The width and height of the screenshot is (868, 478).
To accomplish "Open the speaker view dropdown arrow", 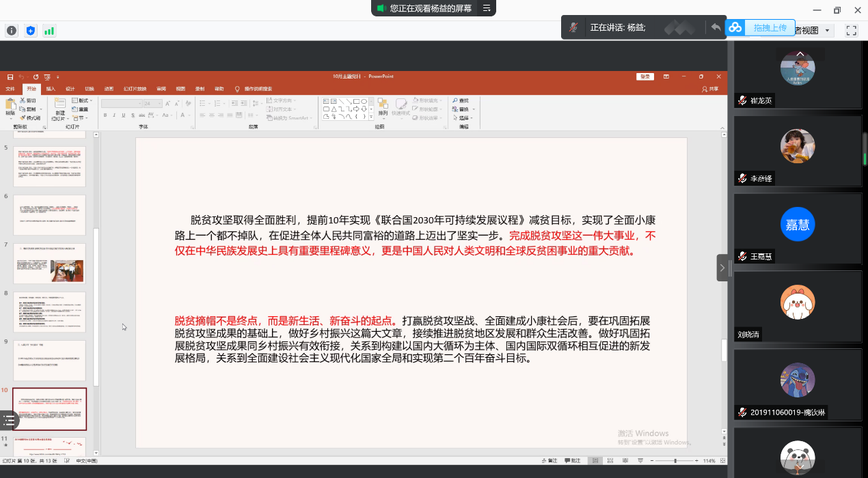I will (x=828, y=31).
